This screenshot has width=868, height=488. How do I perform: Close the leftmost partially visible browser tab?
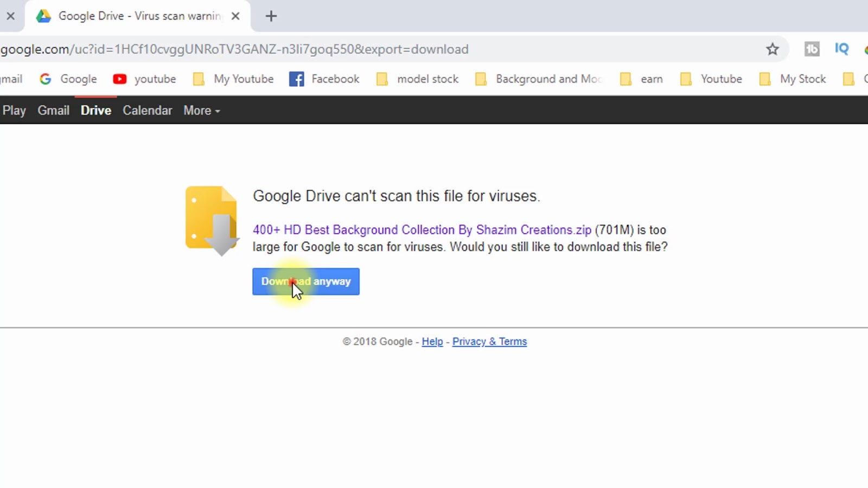10,16
